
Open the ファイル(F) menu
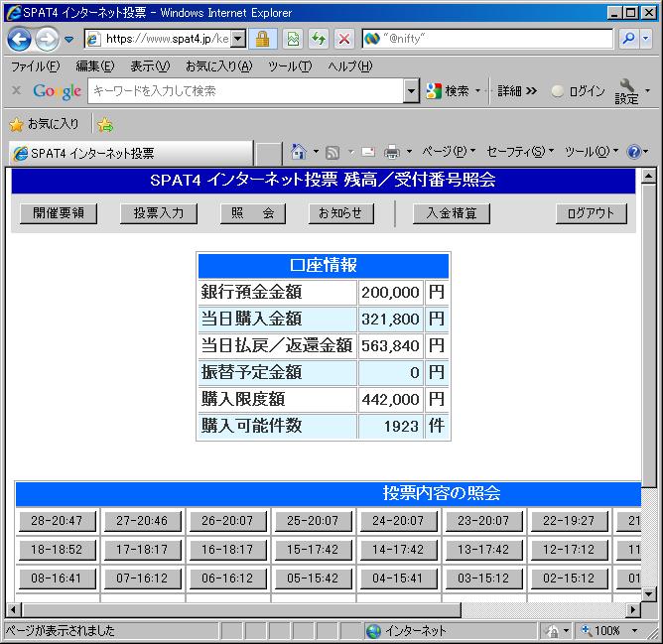click(36, 66)
